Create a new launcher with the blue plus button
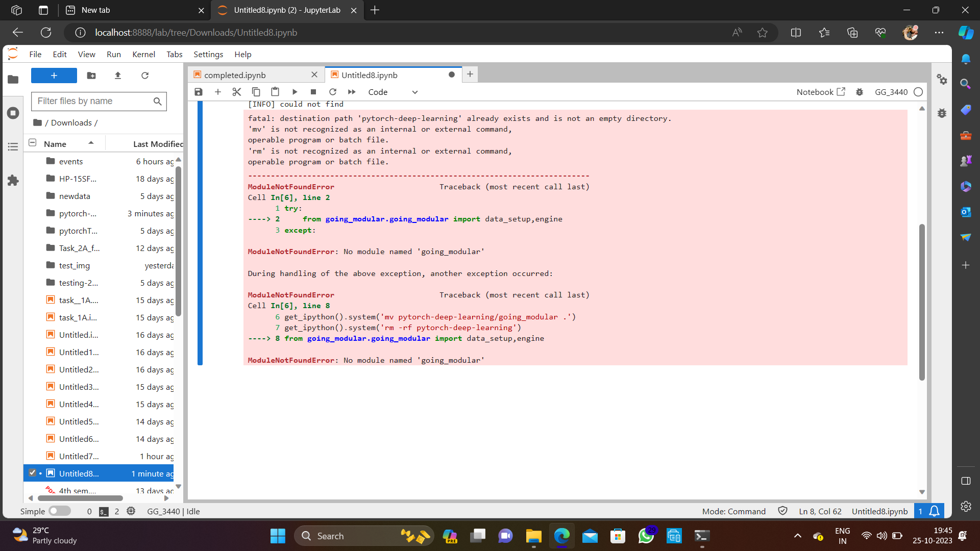The width and height of the screenshot is (980, 551). point(54,76)
